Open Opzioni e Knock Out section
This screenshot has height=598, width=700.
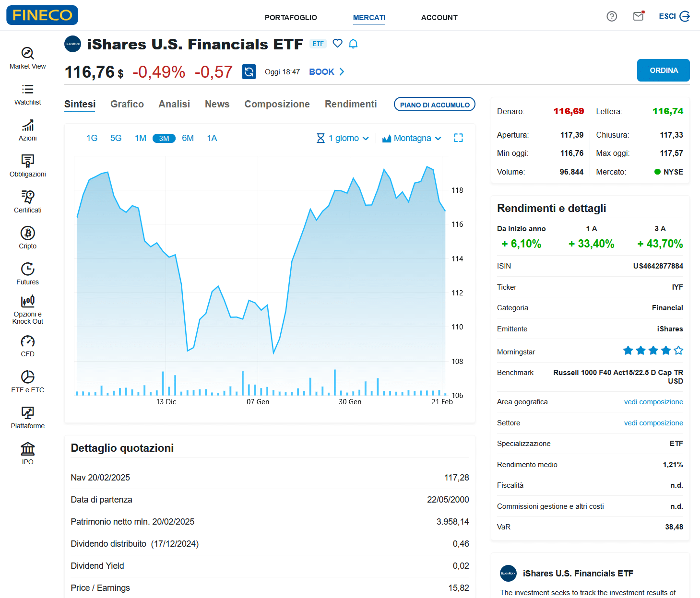pyautogui.click(x=28, y=310)
